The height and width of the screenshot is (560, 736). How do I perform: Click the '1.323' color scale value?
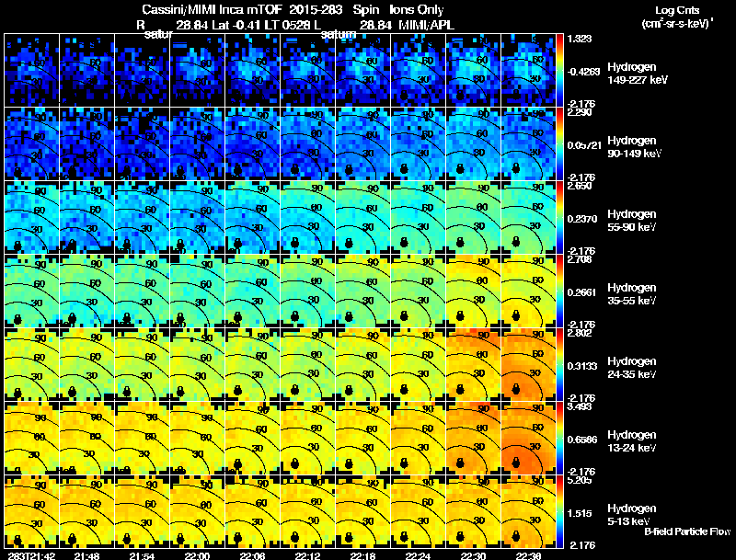(580, 39)
